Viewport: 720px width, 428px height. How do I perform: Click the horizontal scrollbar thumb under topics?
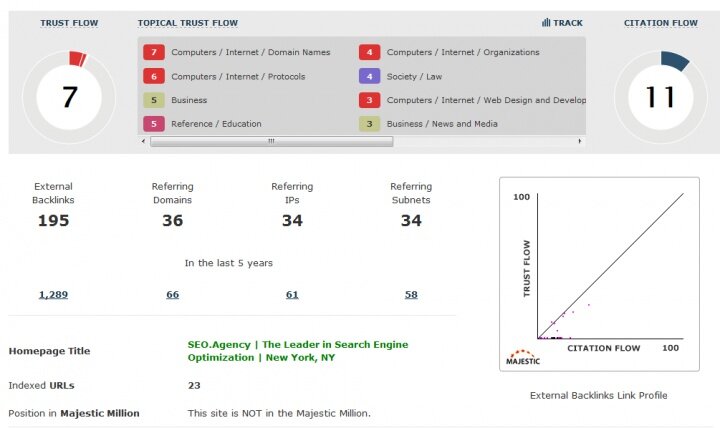(271, 141)
